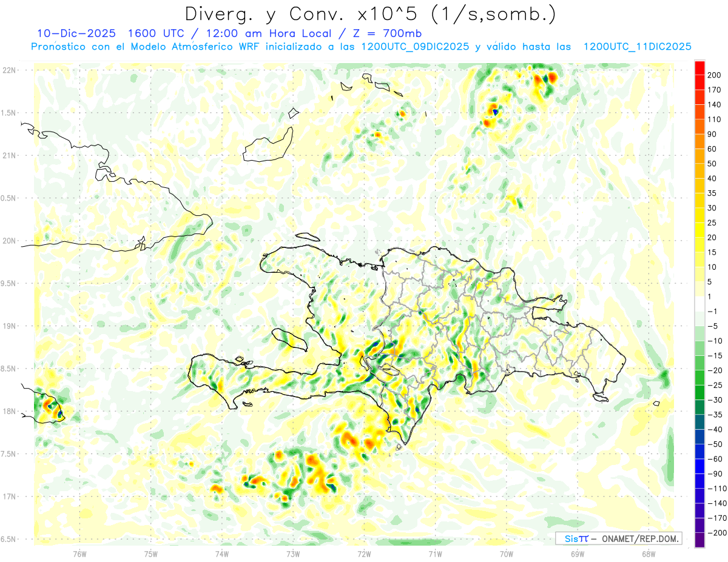Click the positive colorbar value "50"

(712, 164)
